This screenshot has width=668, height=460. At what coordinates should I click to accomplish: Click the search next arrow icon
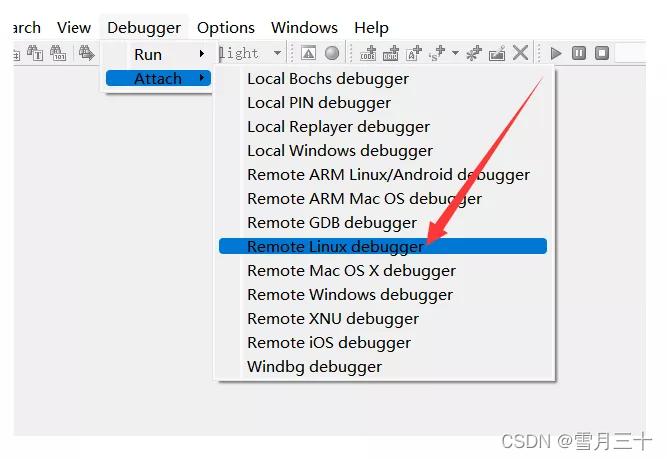tap(86, 53)
